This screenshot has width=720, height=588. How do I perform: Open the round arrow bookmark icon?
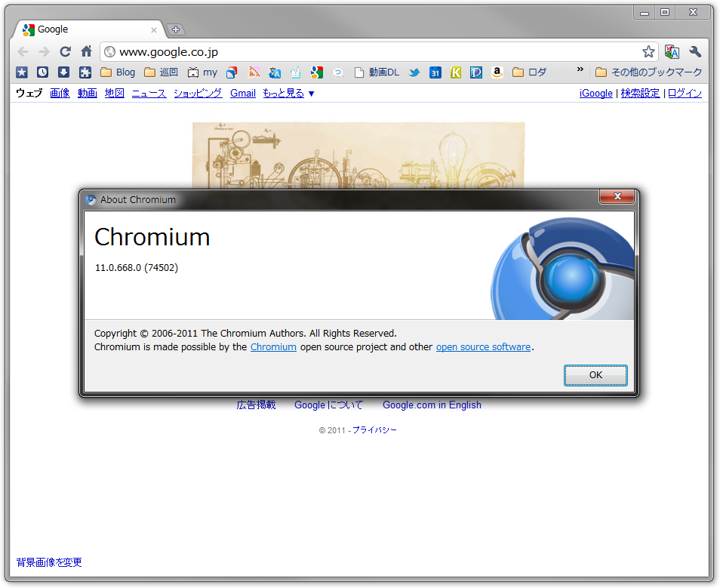pyautogui.click(x=338, y=72)
